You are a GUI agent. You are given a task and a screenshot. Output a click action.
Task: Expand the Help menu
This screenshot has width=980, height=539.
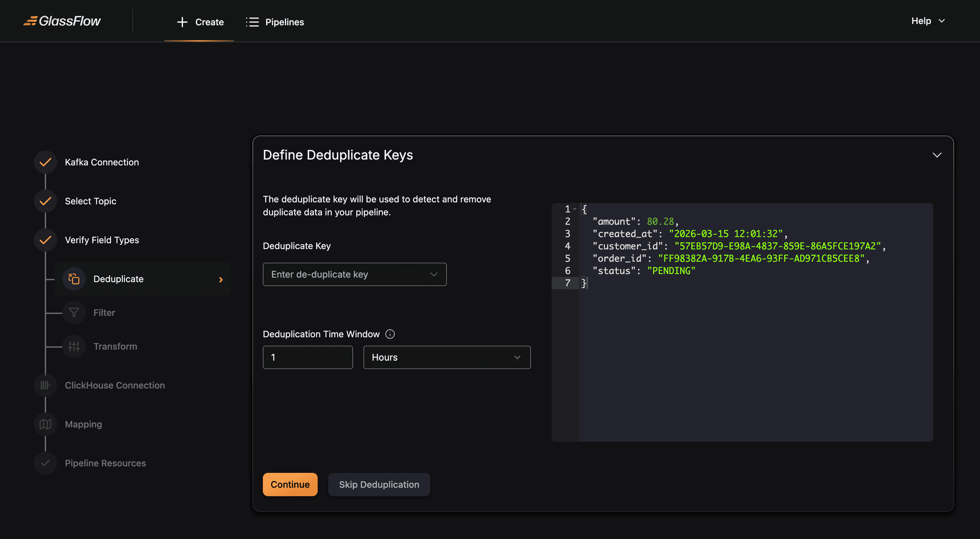(x=927, y=21)
